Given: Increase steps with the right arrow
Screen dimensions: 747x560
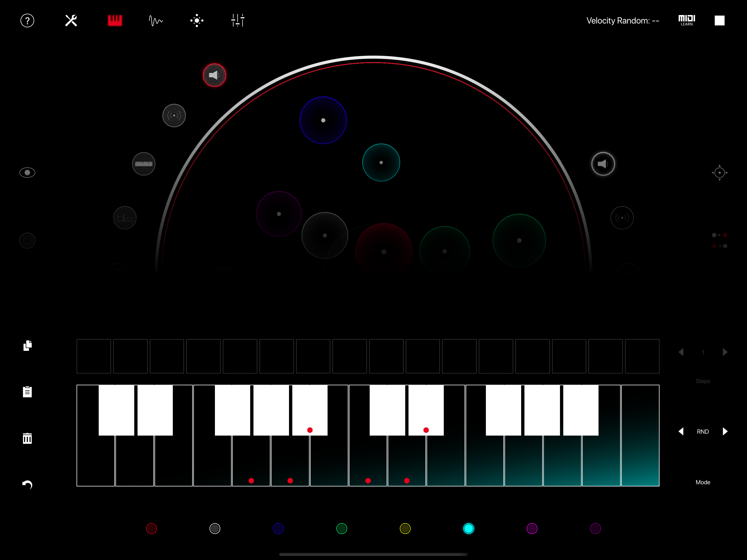Looking at the screenshot, I should (x=725, y=352).
